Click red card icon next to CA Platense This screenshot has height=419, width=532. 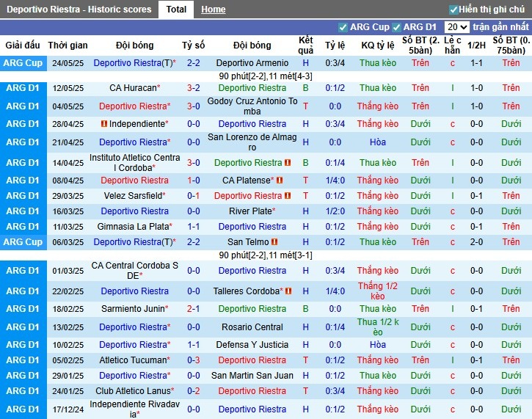click(x=280, y=181)
